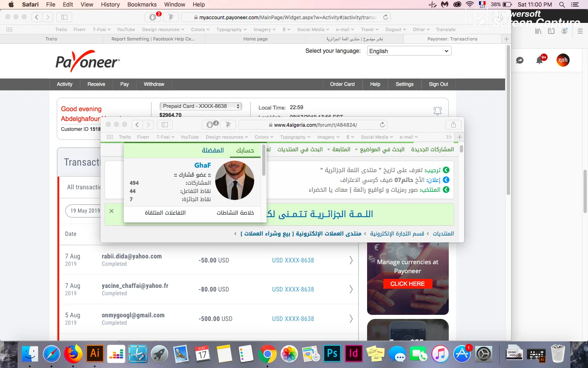Switch to the Report Something Facebook tab
588x368 pixels.
coord(153,39)
